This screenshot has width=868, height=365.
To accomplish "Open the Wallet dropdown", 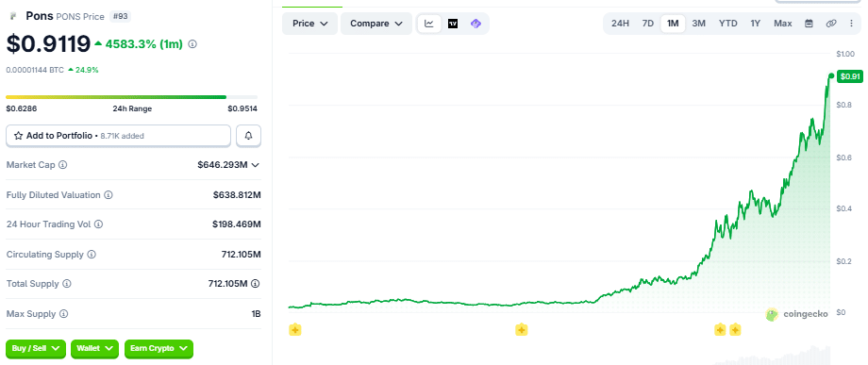I will coord(94,348).
